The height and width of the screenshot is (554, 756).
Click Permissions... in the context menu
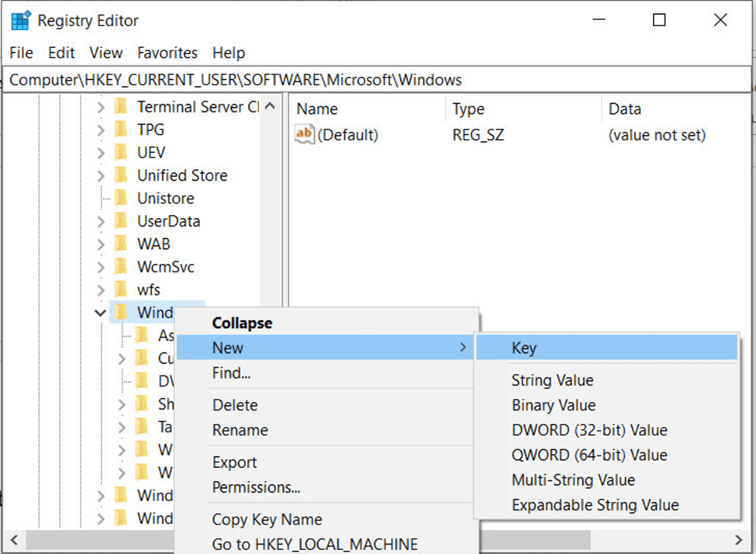pyautogui.click(x=256, y=487)
